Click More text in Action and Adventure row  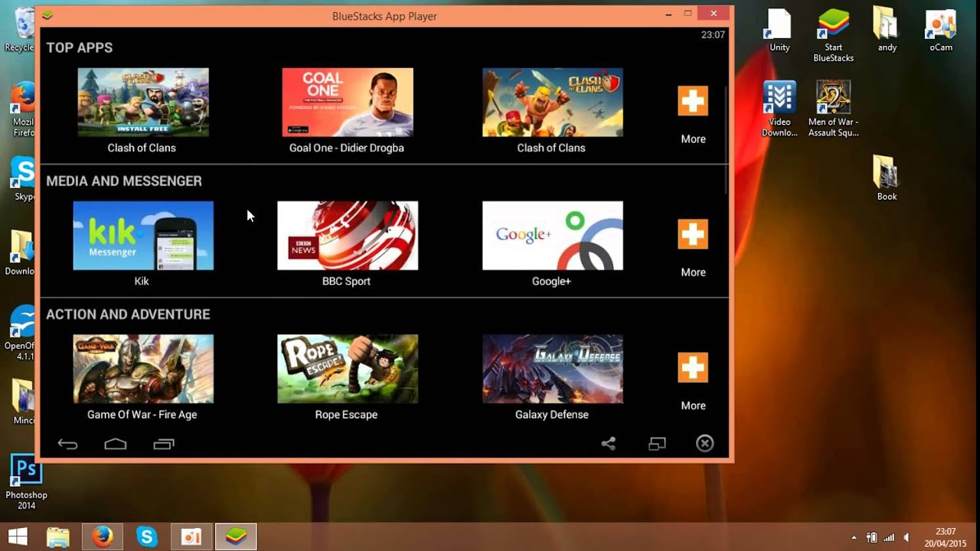click(694, 406)
